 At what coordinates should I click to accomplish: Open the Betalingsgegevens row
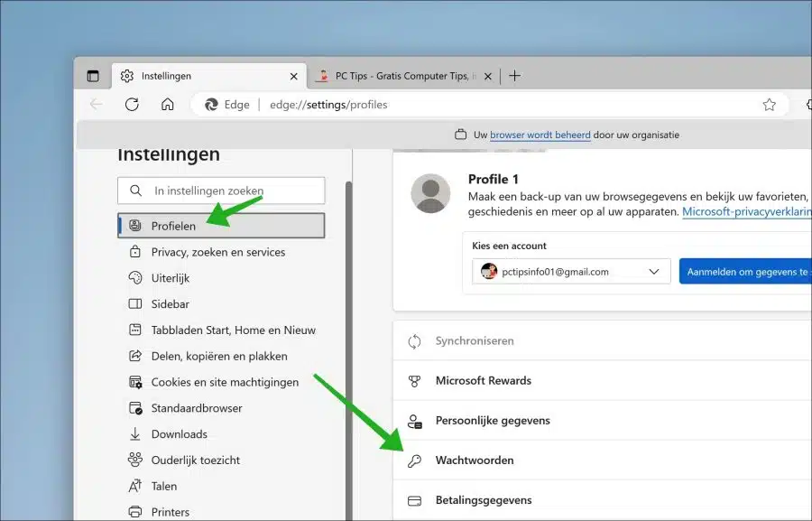click(x=603, y=500)
